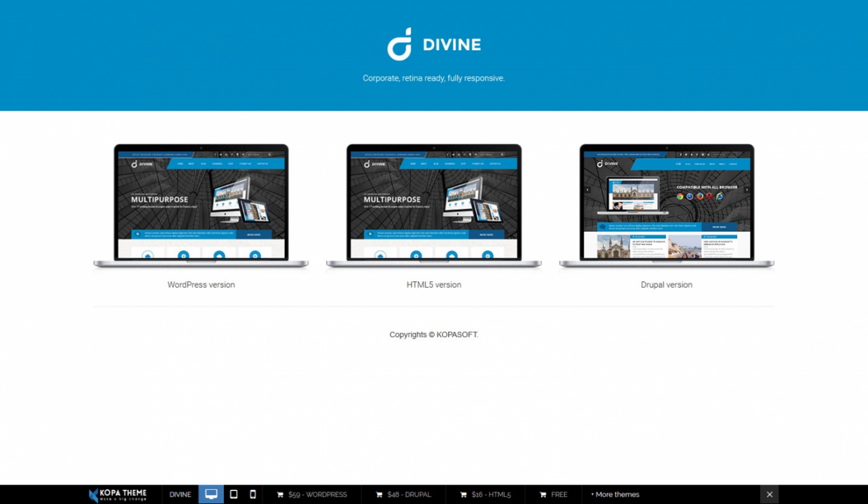Buy the $59 WordPress theme
Viewport: 868px width, 504px height.
coord(312,495)
